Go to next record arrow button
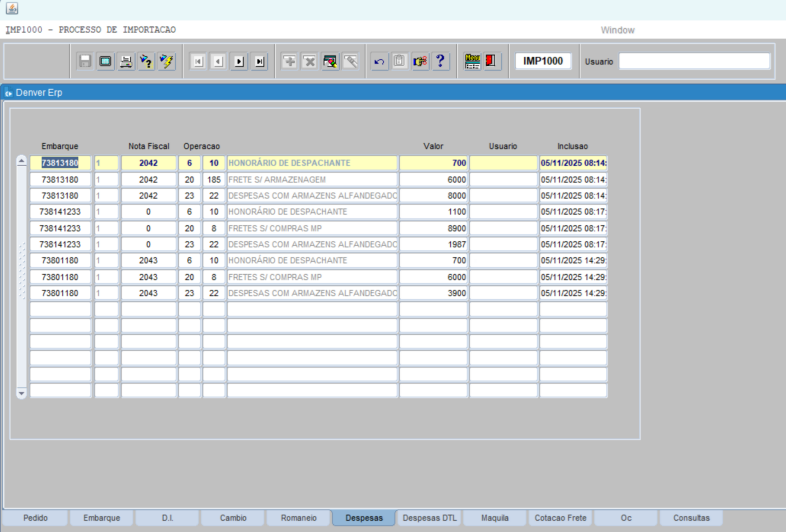Viewport: 786px width, 532px height. coord(239,62)
